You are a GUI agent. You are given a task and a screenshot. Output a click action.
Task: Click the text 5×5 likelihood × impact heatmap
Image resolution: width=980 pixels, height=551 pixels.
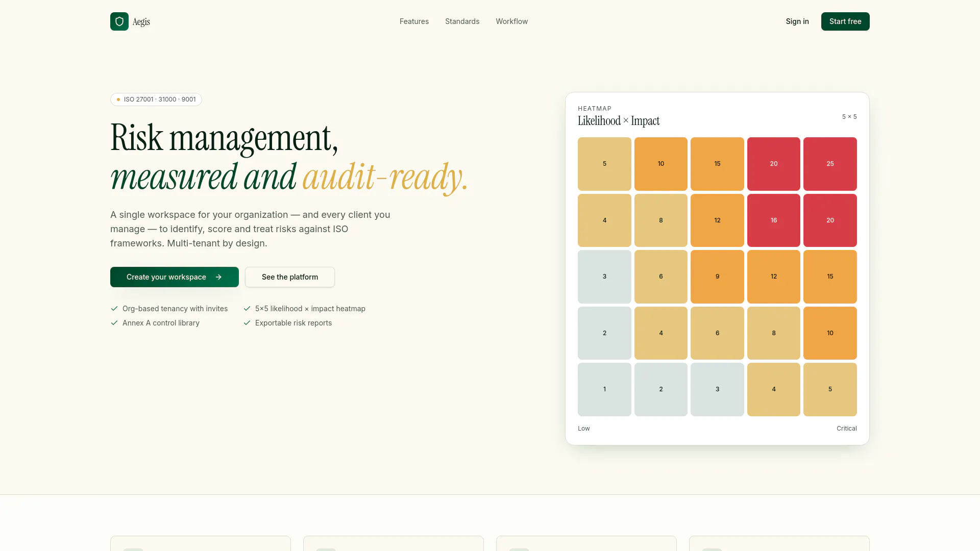(310, 309)
